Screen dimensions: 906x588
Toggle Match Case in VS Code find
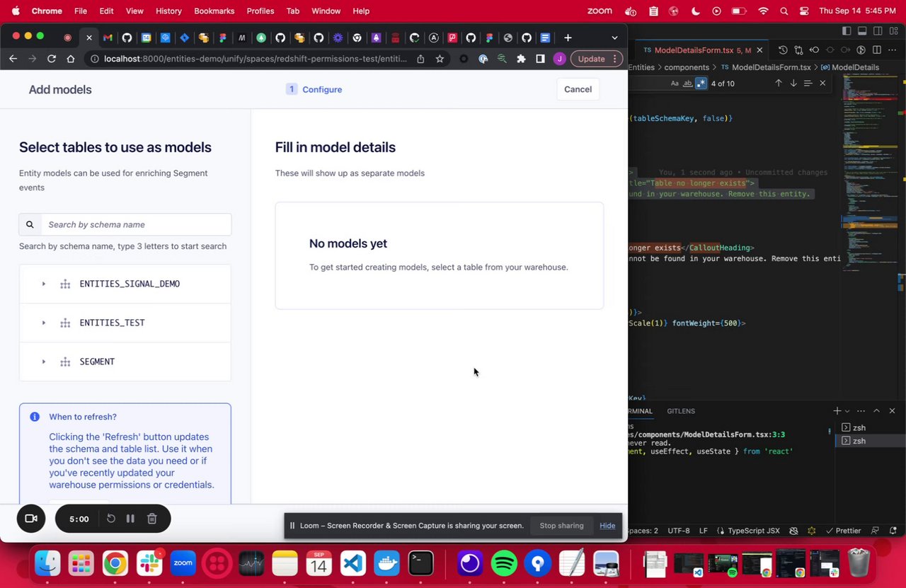[x=675, y=83]
